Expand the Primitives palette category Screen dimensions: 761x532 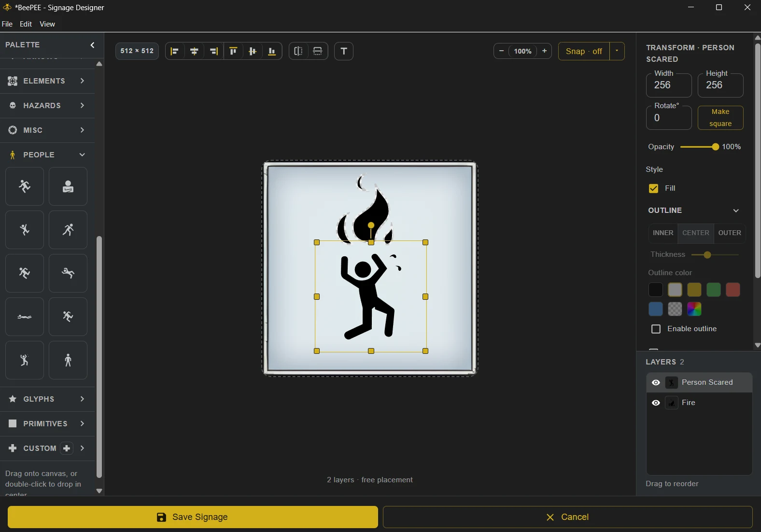click(47, 423)
